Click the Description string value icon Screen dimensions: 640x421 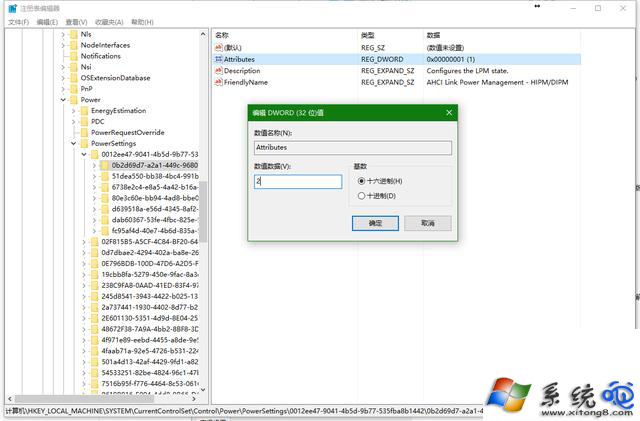(x=219, y=71)
